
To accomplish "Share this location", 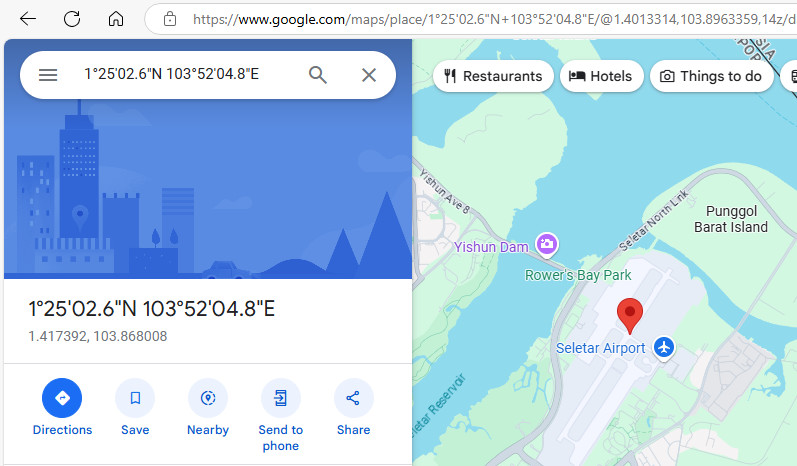I will pos(353,398).
